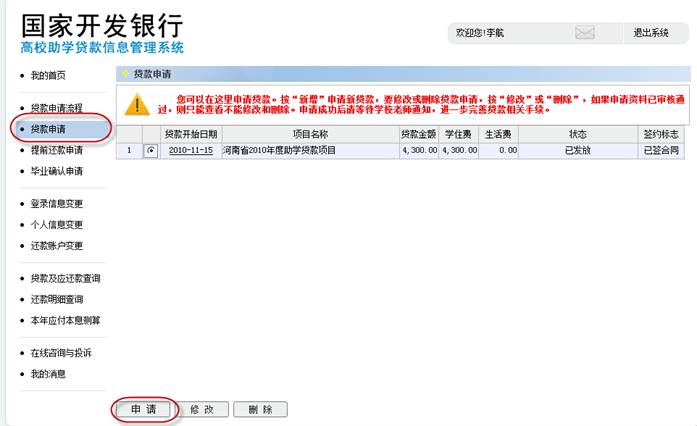
Task: Open 贷款申请流程 menu item
Action: (56, 107)
